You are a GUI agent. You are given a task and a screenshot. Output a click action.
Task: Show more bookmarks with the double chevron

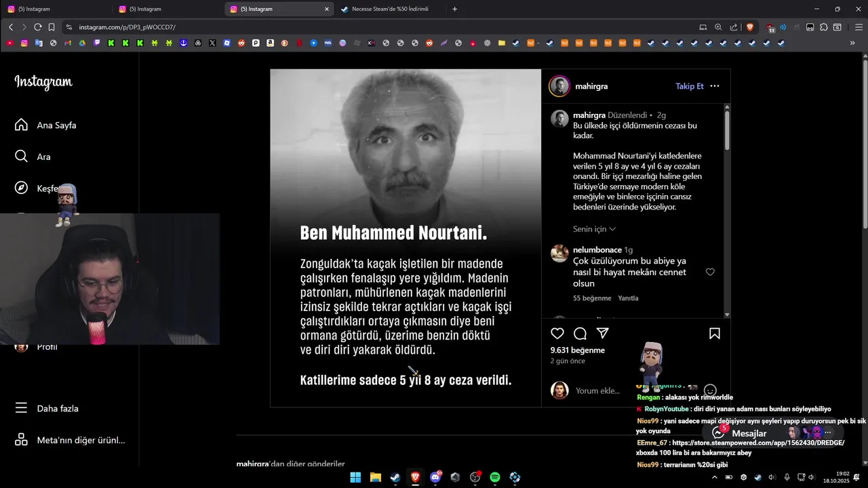[852, 43]
